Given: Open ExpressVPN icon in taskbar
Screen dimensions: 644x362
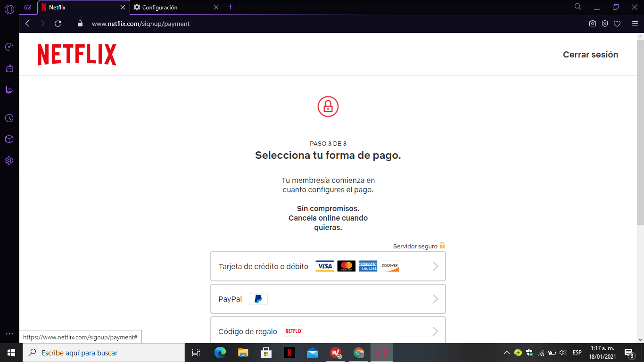Looking at the screenshot, I should (x=336, y=353).
